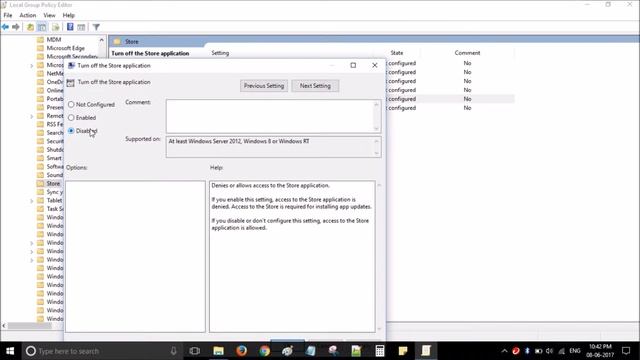Viewport: 640px width, 360px height.
Task: Click the Comment column header
Action: [467, 53]
